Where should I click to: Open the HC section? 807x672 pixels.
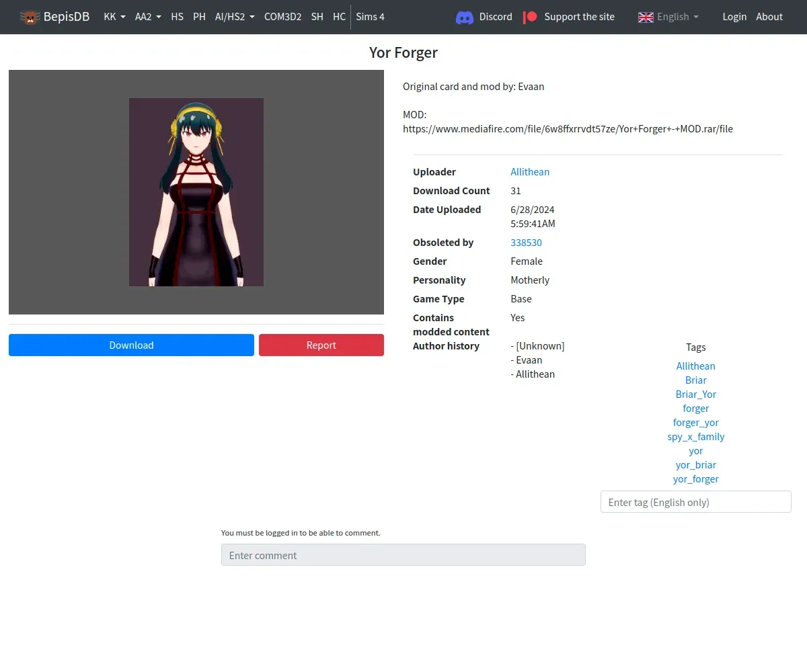(x=339, y=17)
